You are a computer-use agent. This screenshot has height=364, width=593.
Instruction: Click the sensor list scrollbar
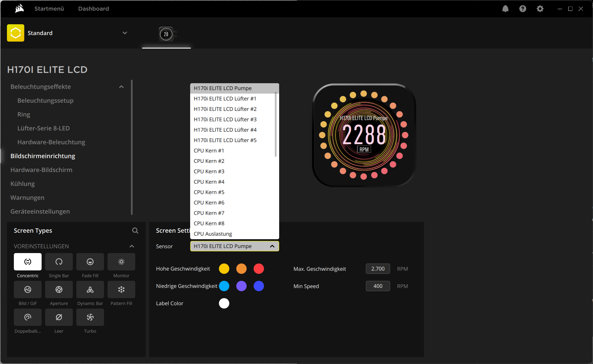[x=276, y=124]
